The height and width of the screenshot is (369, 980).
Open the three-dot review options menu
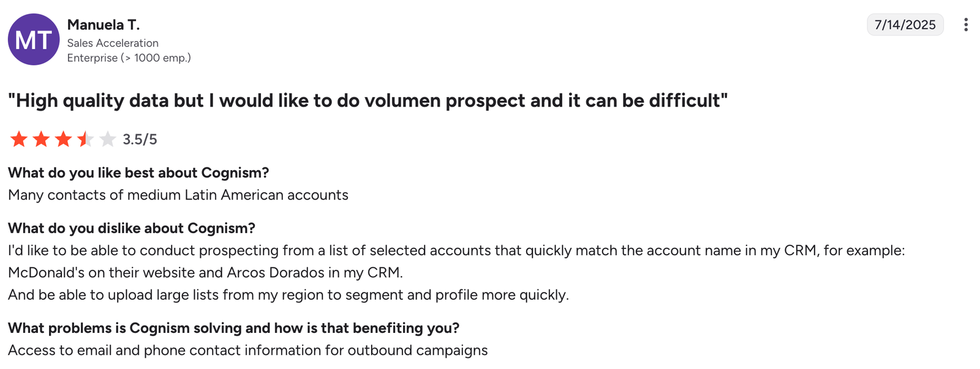point(965,24)
